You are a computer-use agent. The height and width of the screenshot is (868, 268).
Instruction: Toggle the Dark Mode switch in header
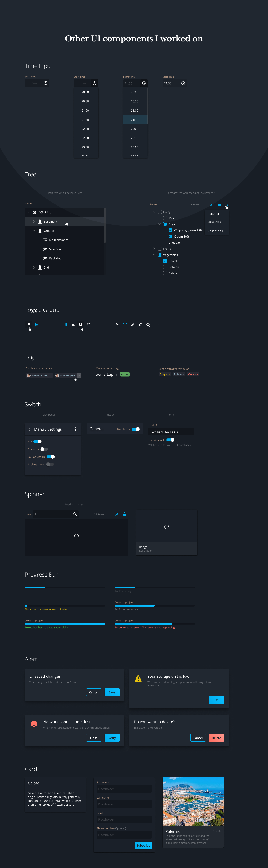tap(136, 429)
